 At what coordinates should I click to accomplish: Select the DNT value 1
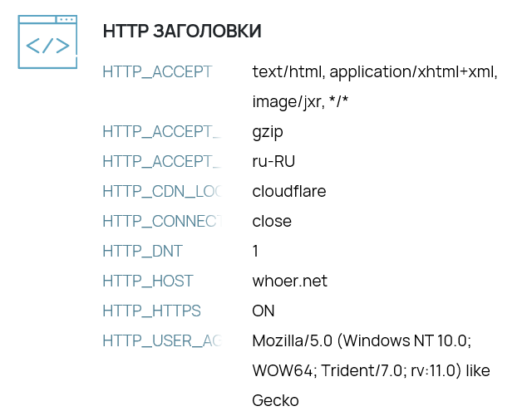pos(256,251)
